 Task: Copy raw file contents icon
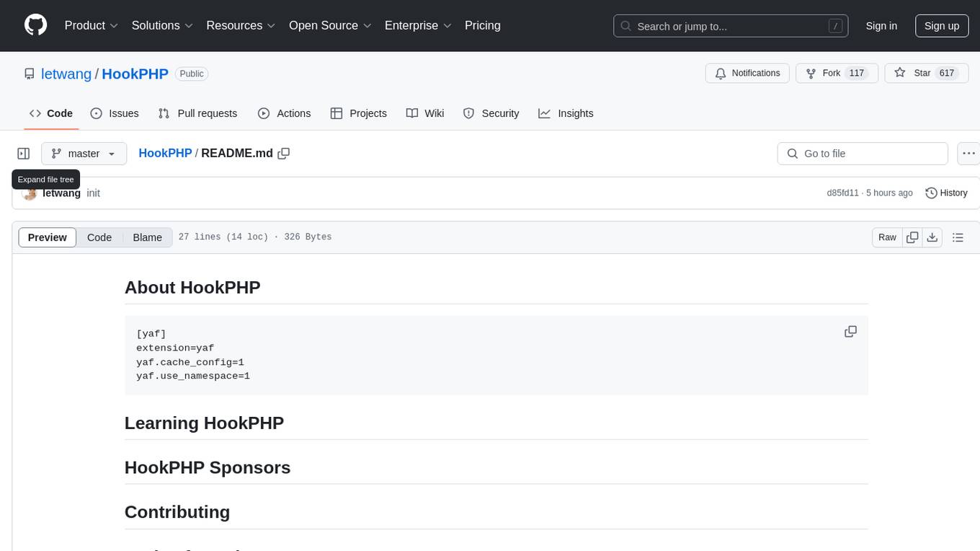coord(912,237)
